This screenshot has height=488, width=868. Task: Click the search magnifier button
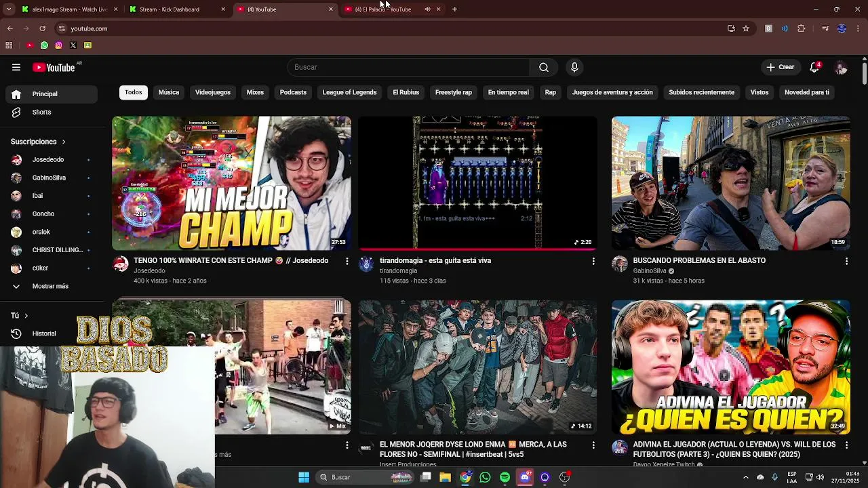pyautogui.click(x=544, y=67)
